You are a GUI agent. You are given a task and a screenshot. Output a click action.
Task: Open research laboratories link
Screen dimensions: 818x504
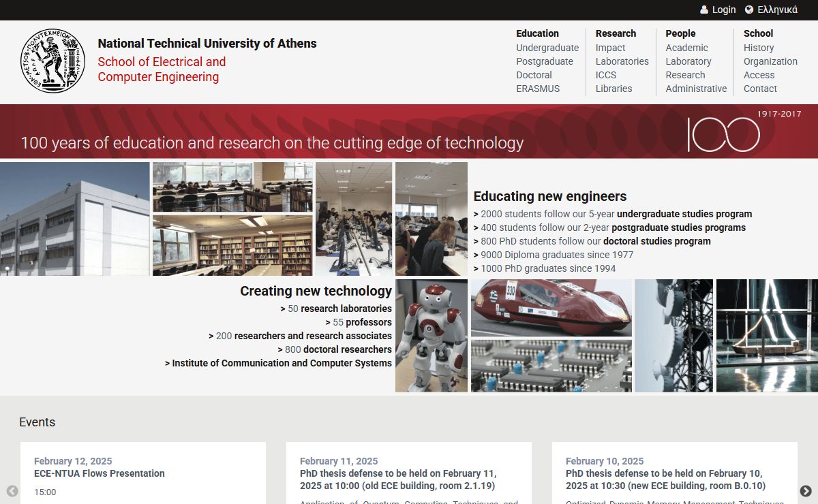click(x=346, y=309)
